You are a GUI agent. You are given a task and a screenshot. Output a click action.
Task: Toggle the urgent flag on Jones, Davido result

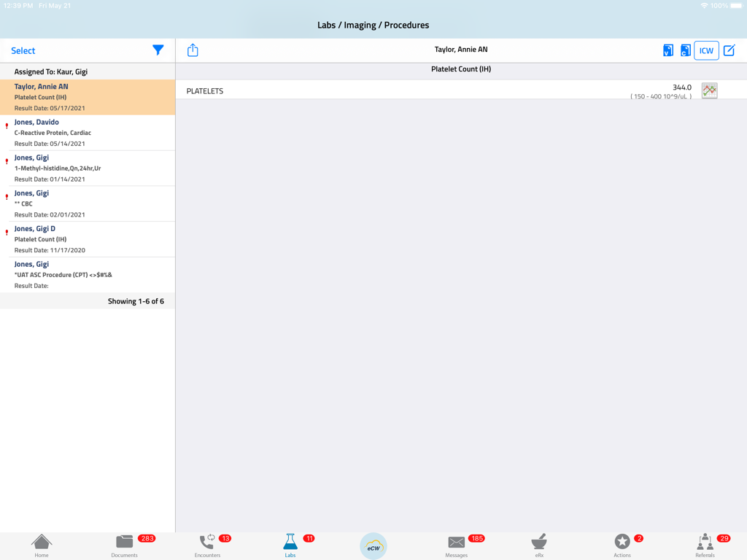point(7,125)
